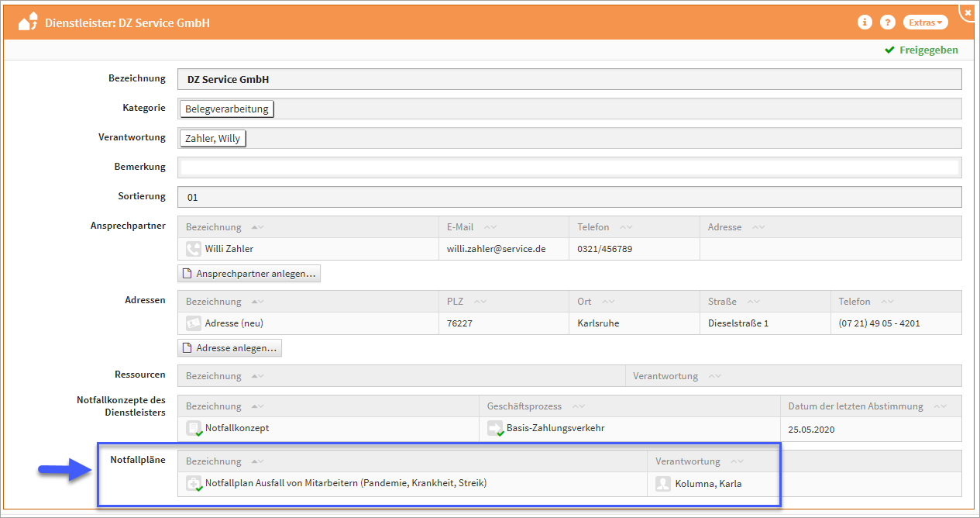Viewport: 980px width, 518px height.
Task: Open the help question mark icon
Action: [x=888, y=22]
